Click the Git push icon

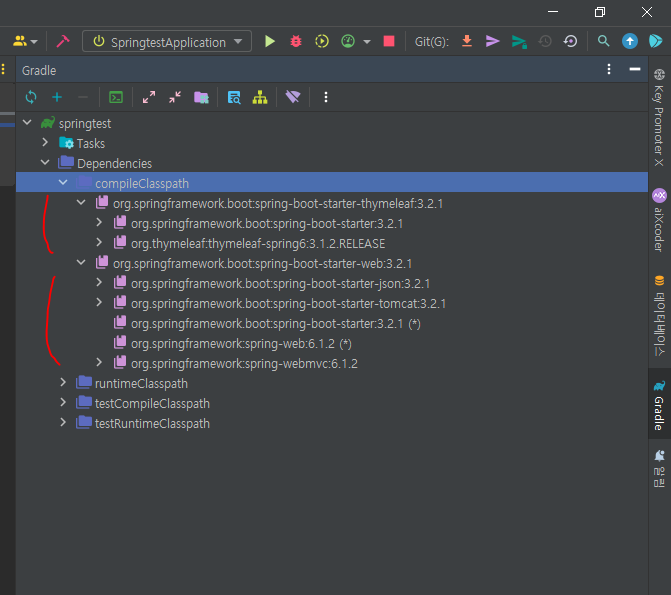pos(519,42)
